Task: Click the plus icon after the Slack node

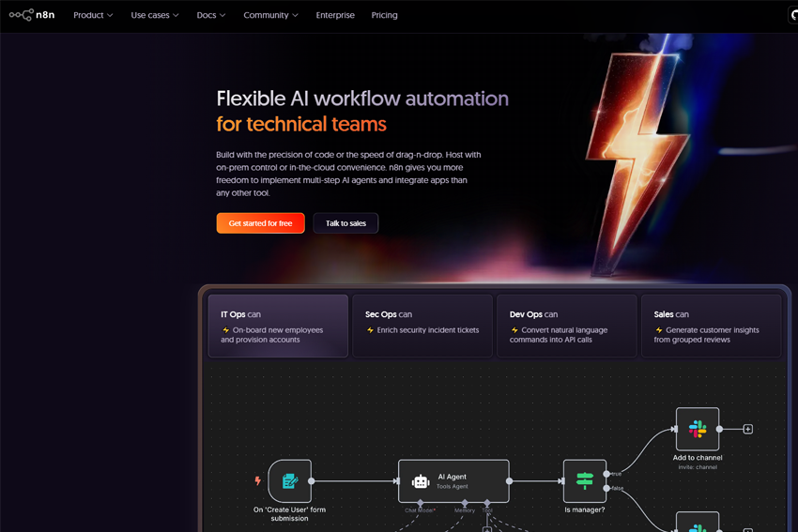Action: (748, 429)
